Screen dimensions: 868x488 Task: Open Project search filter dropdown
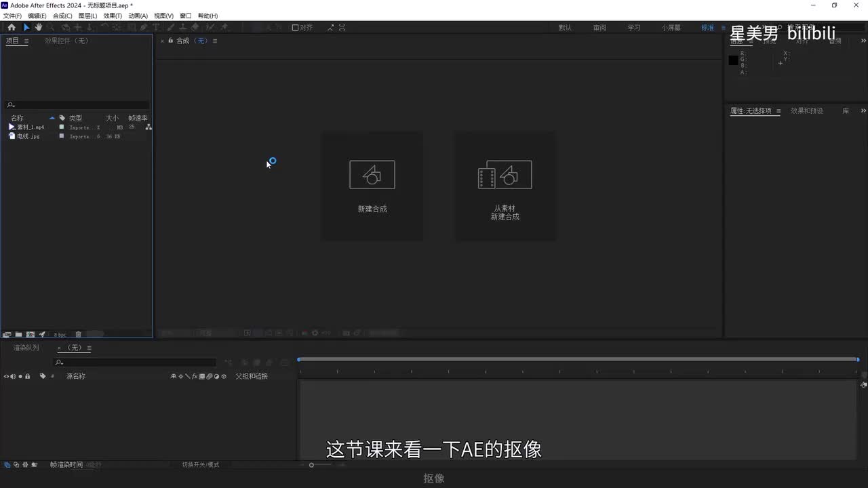coord(10,105)
